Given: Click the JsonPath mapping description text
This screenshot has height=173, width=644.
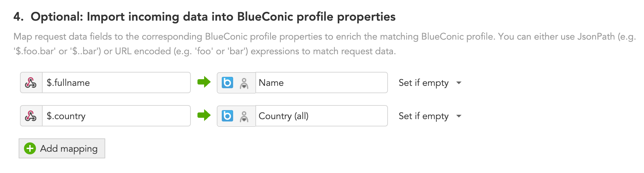Looking at the screenshot, I should [325, 44].
